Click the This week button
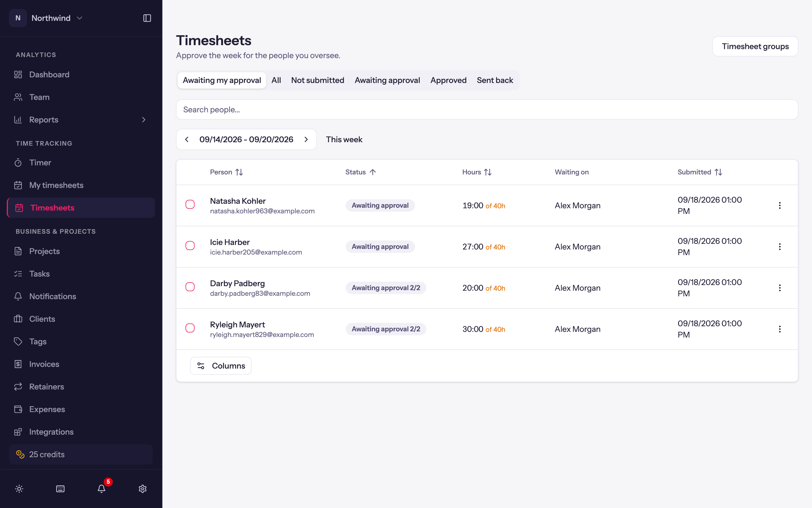This screenshot has width=812, height=508. [x=344, y=139]
